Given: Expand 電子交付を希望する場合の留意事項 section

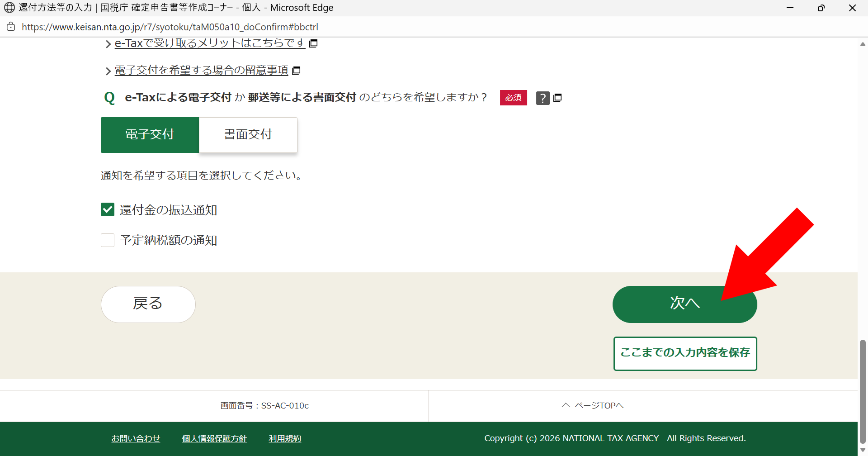Looking at the screenshot, I should coord(200,71).
